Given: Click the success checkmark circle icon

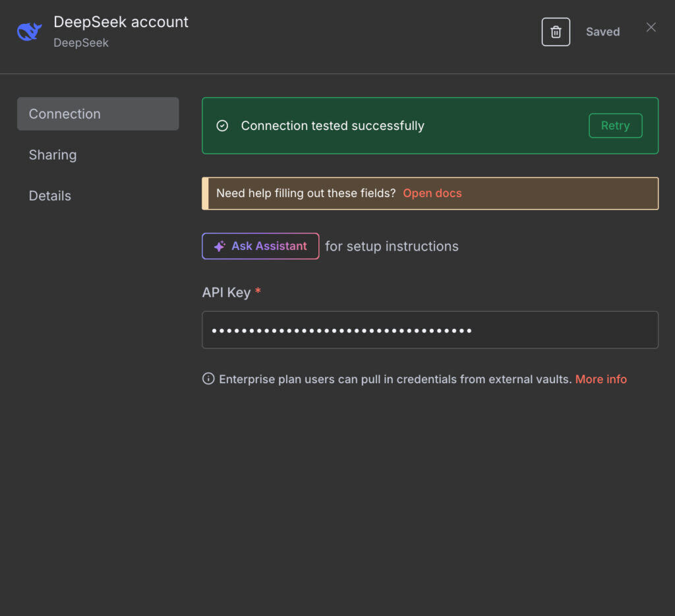Looking at the screenshot, I should click(222, 126).
